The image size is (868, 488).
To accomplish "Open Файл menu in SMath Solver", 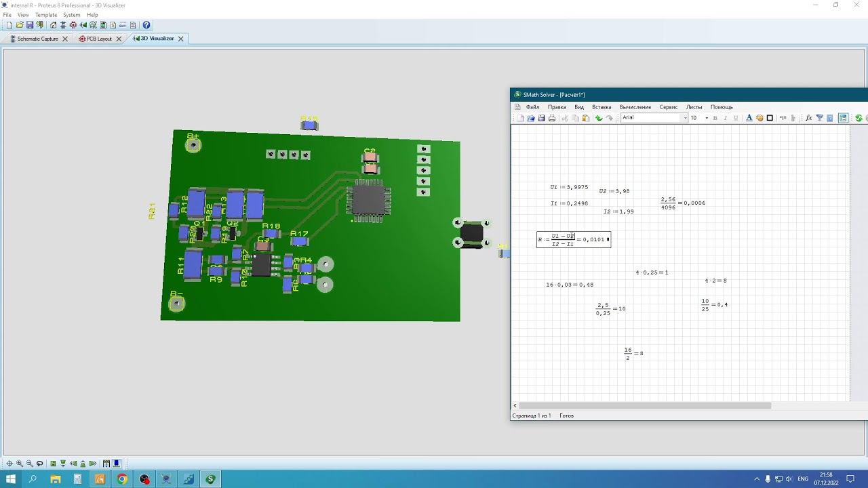I will tap(532, 107).
